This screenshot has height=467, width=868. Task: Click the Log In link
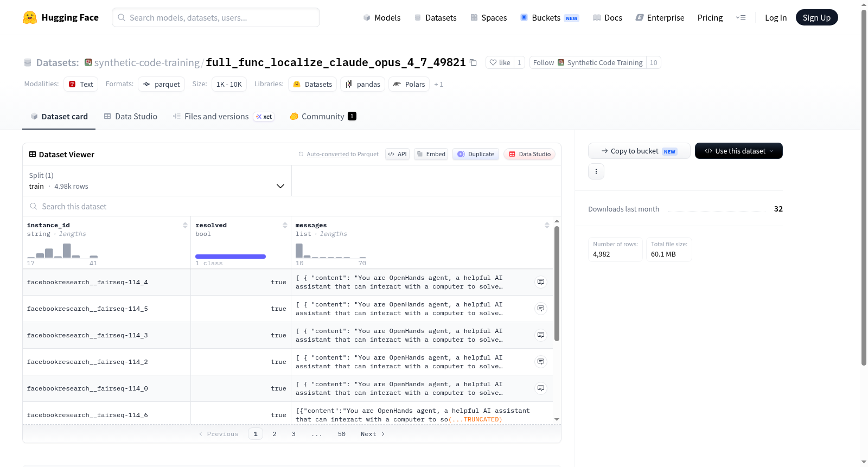776,17
